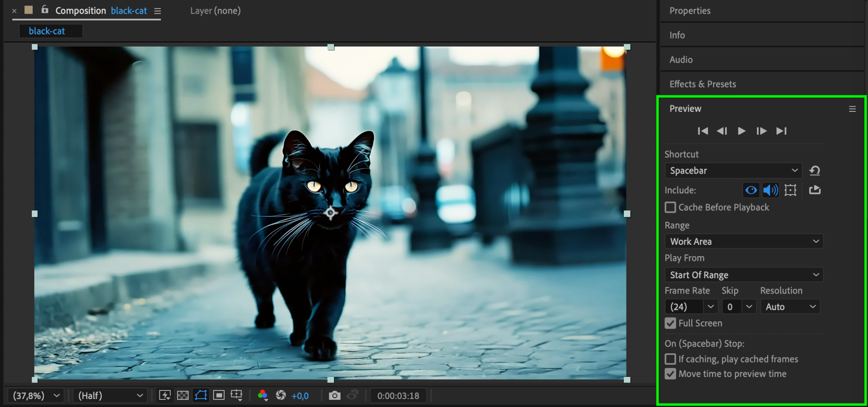The height and width of the screenshot is (407, 868).
Task: Uncheck the Full Screen checkbox
Action: (x=670, y=324)
